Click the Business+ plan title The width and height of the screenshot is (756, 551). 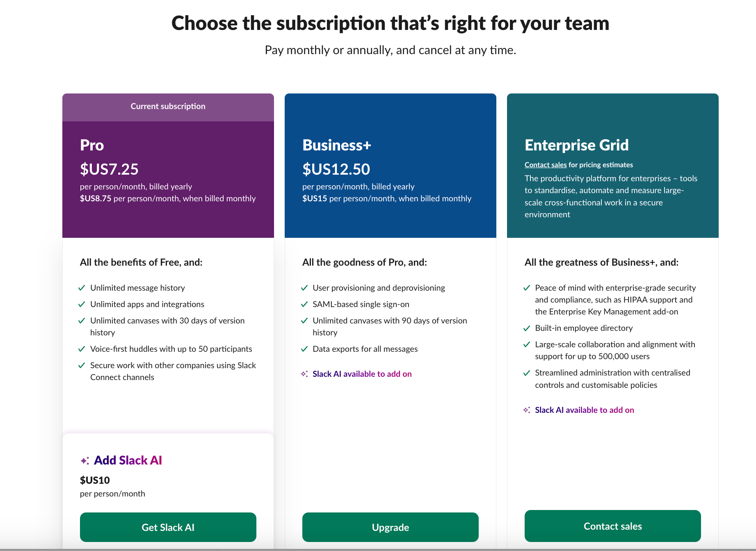point(336,145)
